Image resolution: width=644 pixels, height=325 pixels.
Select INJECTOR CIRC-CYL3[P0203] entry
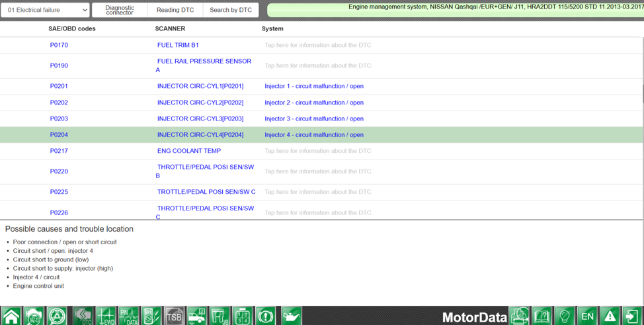[200, 119]
